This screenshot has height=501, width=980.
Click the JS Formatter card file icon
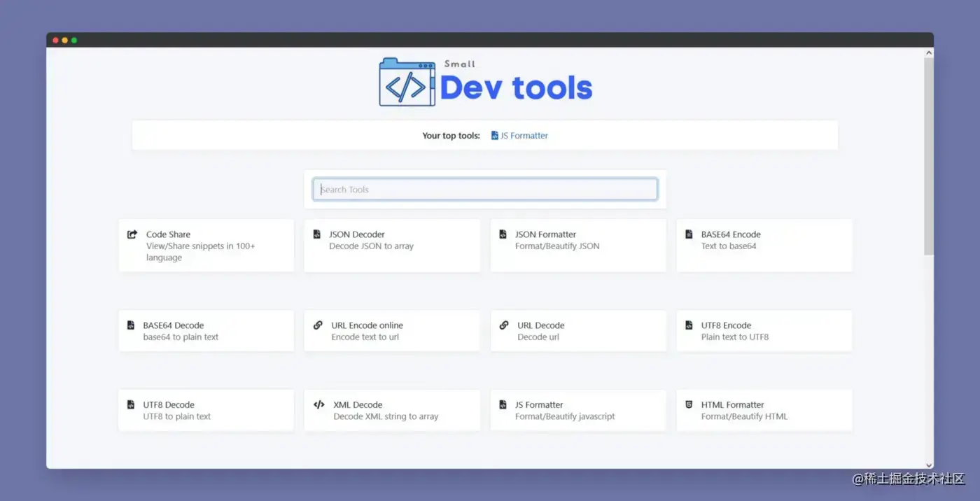click(x=503, y=404)
